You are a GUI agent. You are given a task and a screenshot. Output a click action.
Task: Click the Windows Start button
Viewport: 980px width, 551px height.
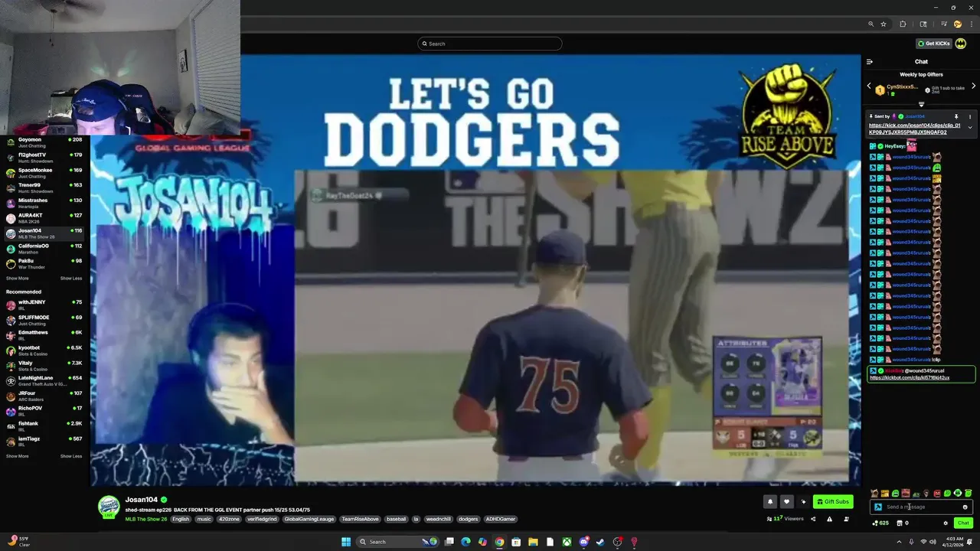tap(346, 542)
